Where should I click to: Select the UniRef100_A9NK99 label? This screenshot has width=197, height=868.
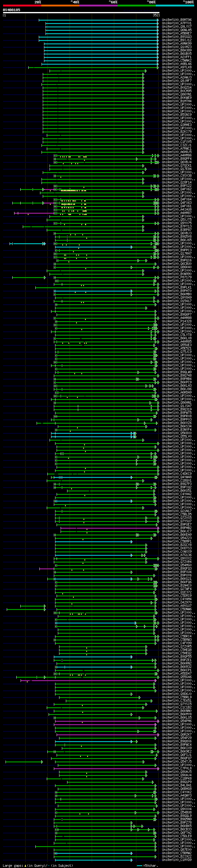(x=176, y=43)
